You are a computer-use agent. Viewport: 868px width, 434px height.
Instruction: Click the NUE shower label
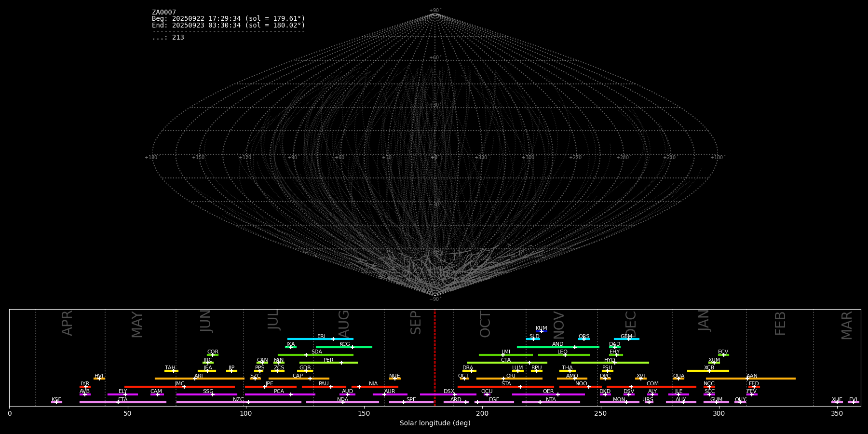394,376
